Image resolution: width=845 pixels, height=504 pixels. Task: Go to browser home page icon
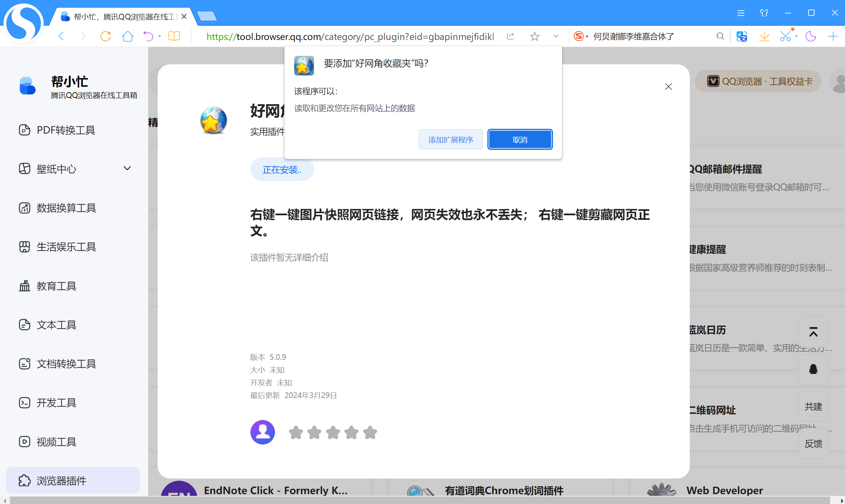128,36
